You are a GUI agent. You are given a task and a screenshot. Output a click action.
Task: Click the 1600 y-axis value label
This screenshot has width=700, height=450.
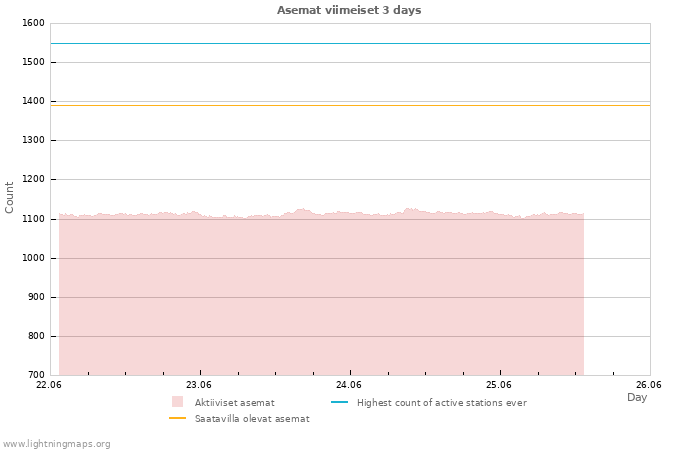33,23
